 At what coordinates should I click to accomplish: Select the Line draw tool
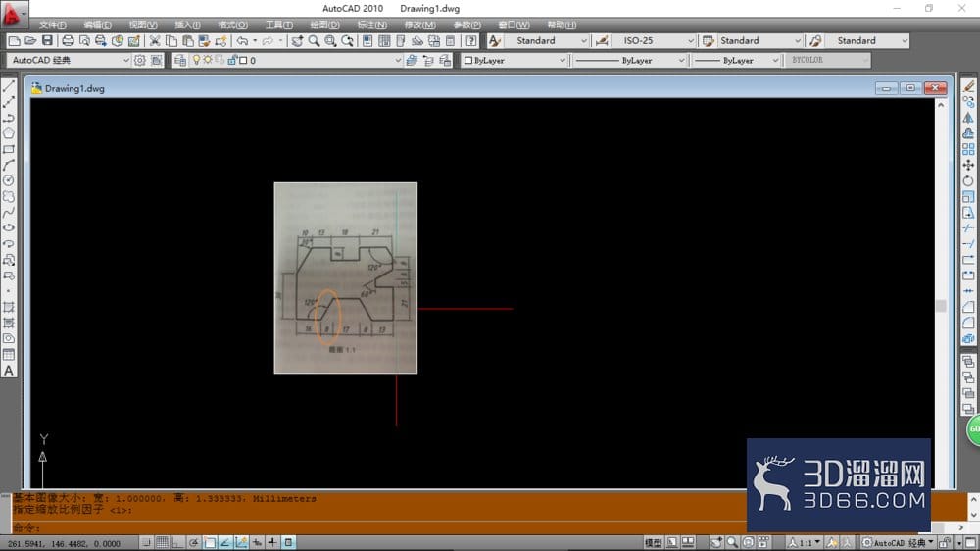(x=9, y=85)
